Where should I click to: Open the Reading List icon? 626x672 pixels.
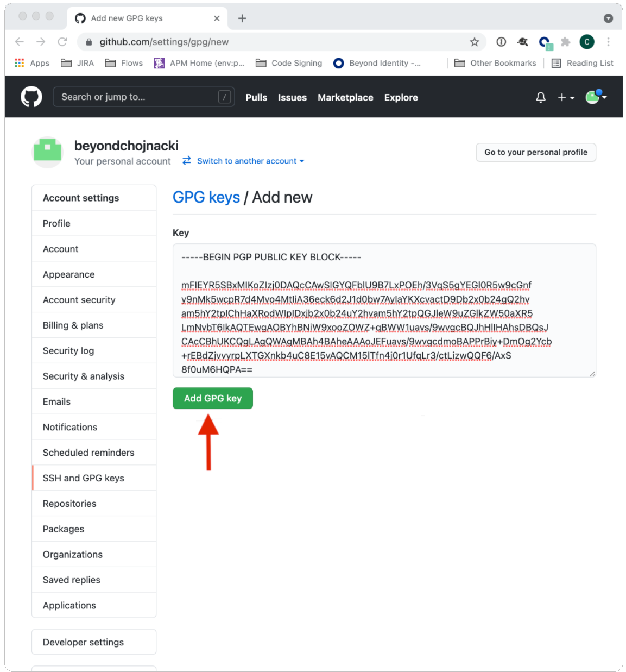tap(556, 63)
